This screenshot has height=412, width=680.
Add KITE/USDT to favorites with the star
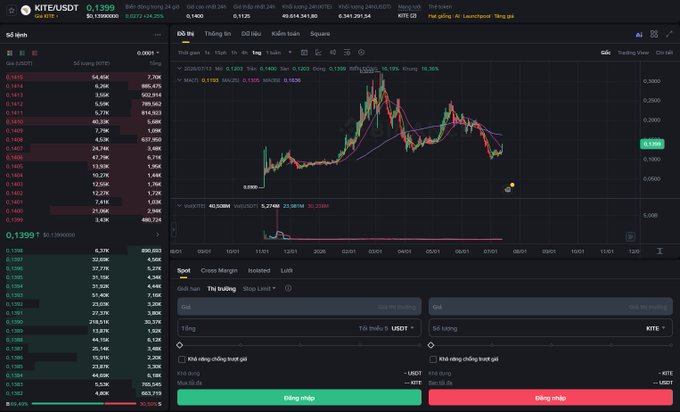(12, 10)
